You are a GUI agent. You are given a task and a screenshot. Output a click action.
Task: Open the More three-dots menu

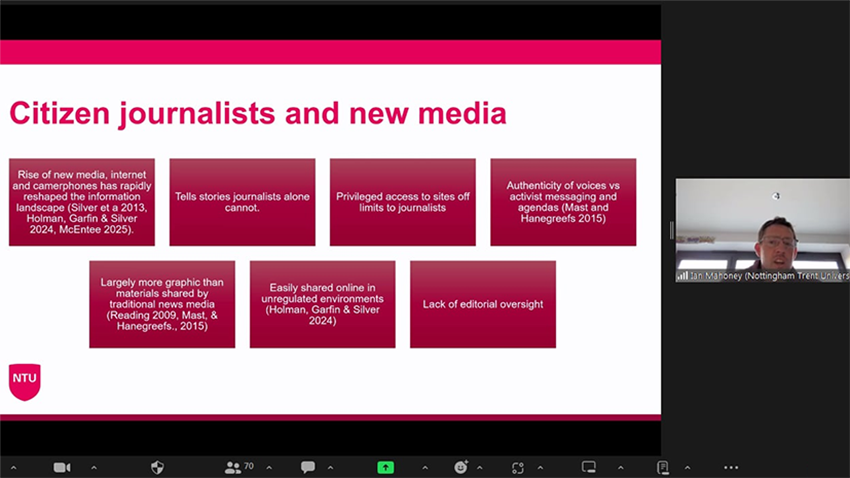(731, 467)
